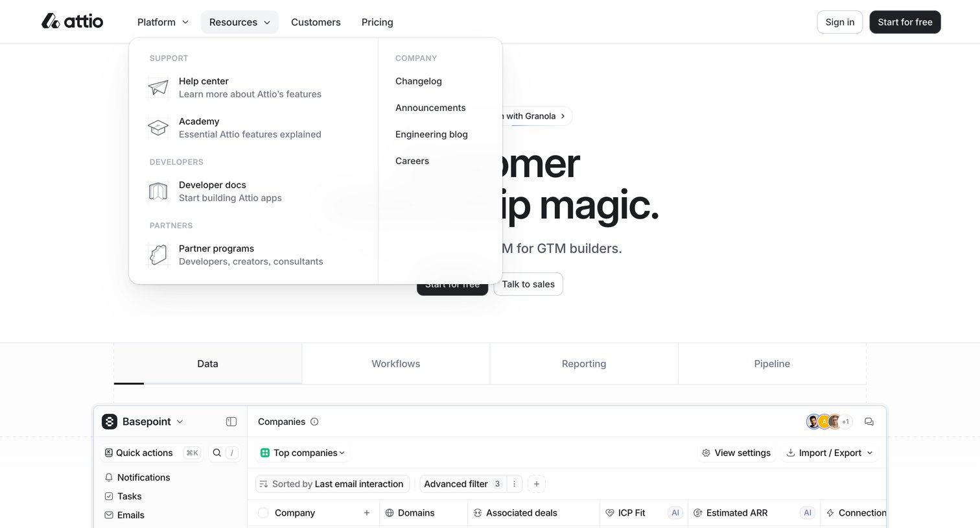Click the View settings gear icon
This screenshot has width=980, height=528.
point(706,453)
